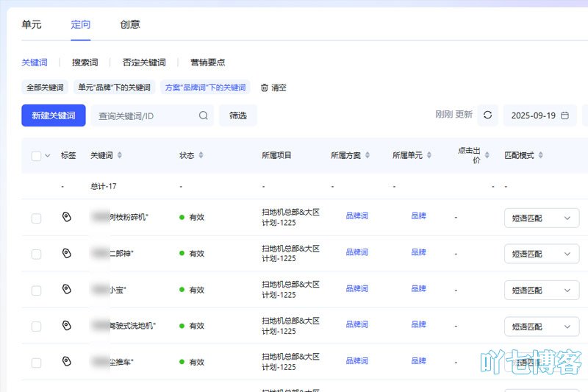Check the 小宝 keyword row
588x392 pixels.
(36, 291)
